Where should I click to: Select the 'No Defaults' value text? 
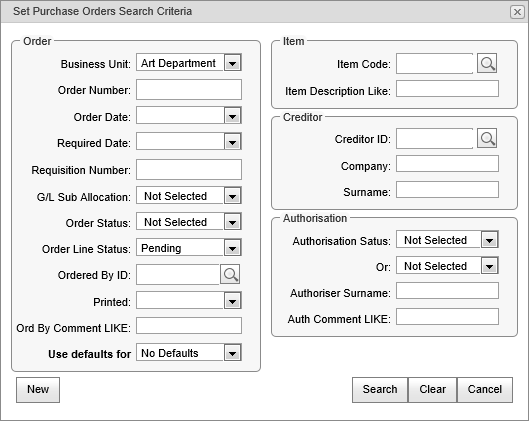pyautogui.click(x=170, y=353)
